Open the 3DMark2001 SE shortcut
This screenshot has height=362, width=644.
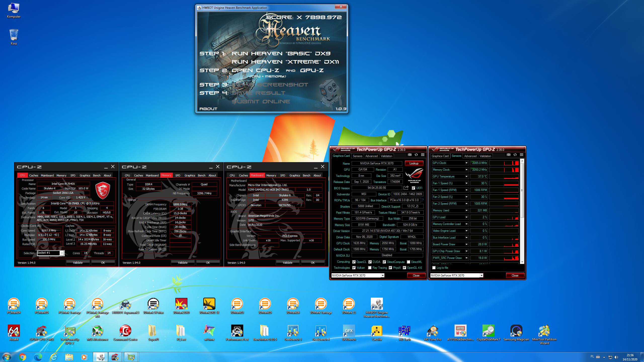[x=209, y=306]
